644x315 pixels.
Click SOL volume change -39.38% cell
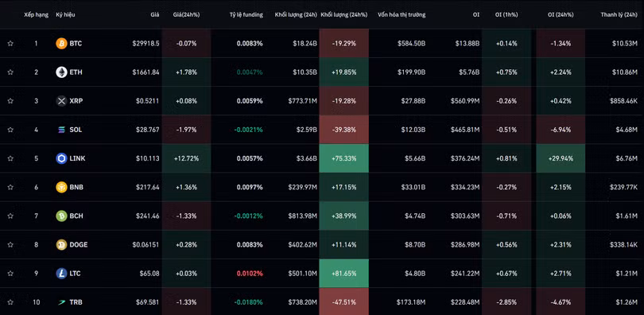click(x=343, y=130)
